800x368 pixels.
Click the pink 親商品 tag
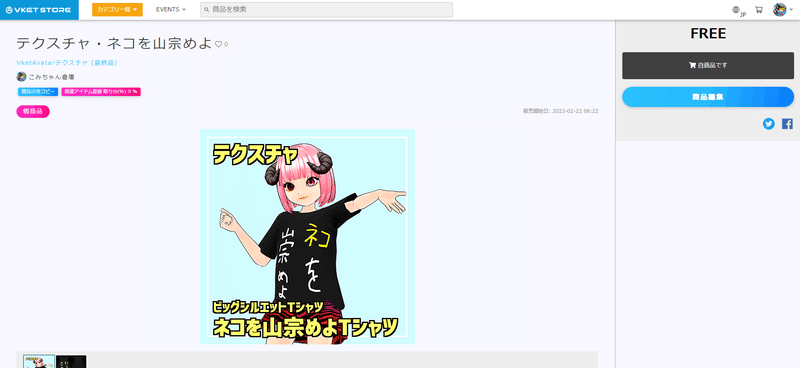click(x=33, y=112)
